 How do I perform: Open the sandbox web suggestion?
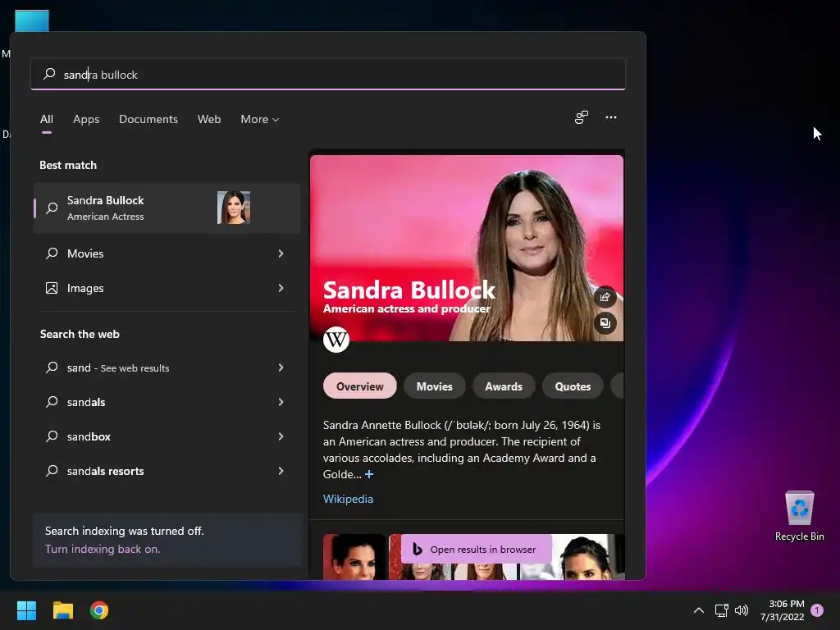coord(167,436)
